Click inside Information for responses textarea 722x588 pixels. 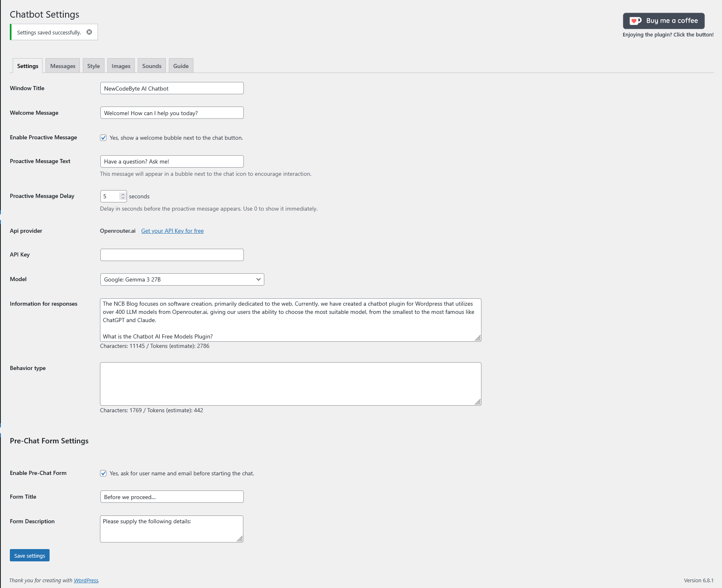[x=291, y=320]
